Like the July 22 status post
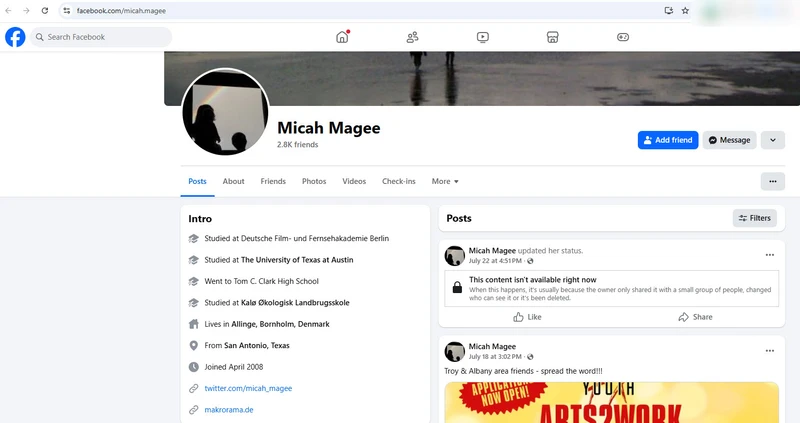Screen dimensions: 800x423 click(x=527, y=317)
